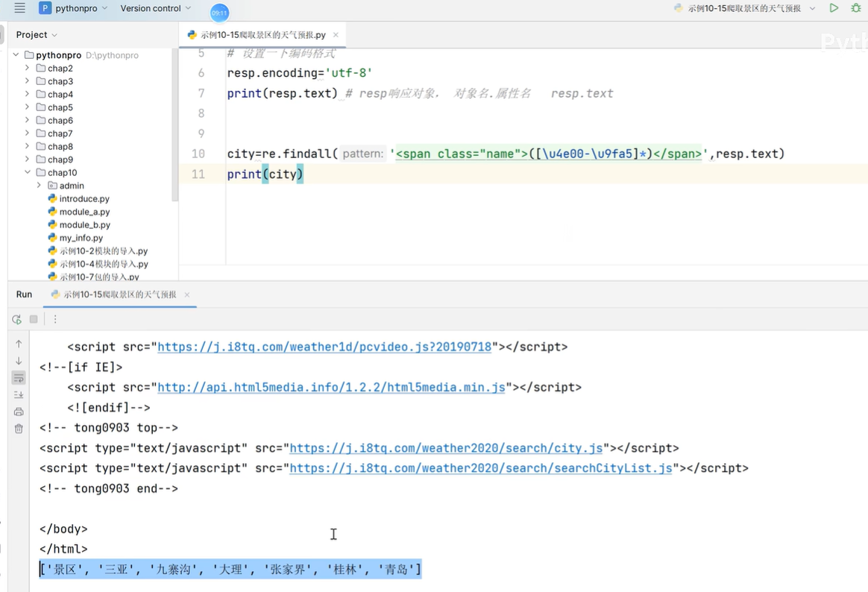Expand the chap3 folder

pos(27,81)
